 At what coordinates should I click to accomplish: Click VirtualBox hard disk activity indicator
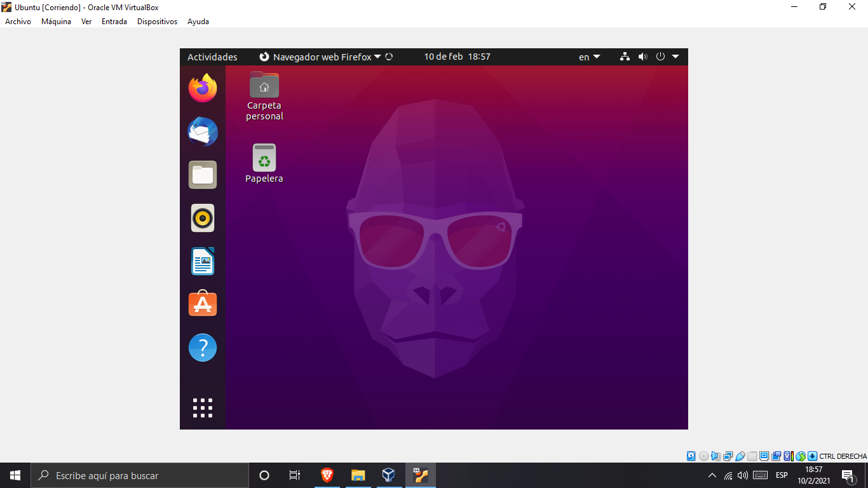[691, 456]
